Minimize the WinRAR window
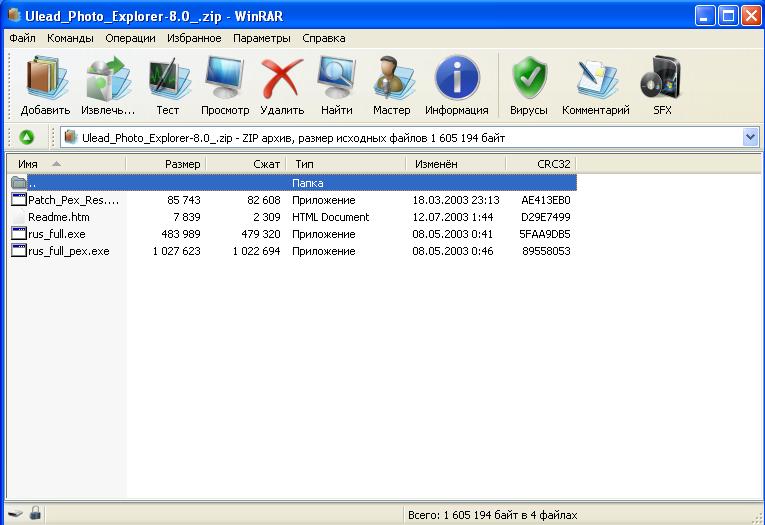Image resolution: width=765 pixels, height=525 pixels. [x=705, y=16]
